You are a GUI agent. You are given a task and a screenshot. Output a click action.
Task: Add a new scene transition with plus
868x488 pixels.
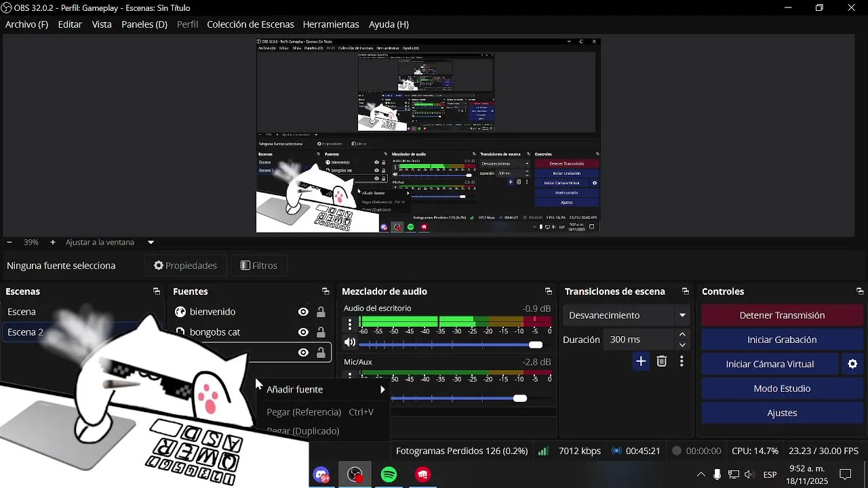tap(641, 361)
